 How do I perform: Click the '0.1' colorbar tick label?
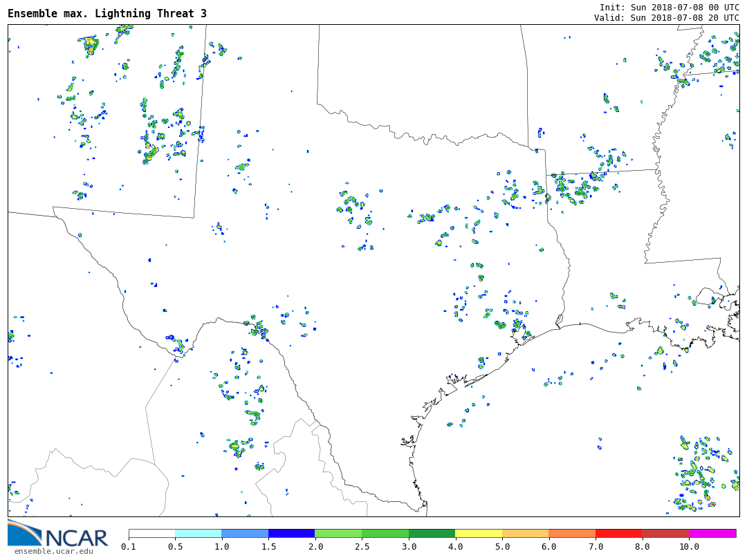129,547
